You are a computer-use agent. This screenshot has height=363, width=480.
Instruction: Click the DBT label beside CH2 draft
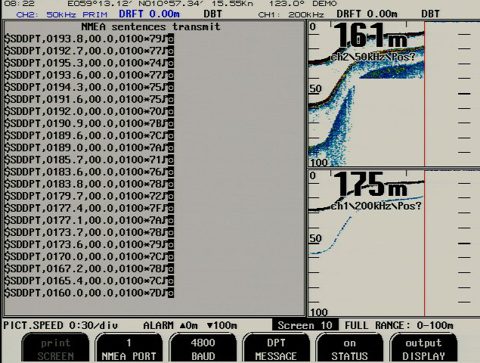pos(213,14)
